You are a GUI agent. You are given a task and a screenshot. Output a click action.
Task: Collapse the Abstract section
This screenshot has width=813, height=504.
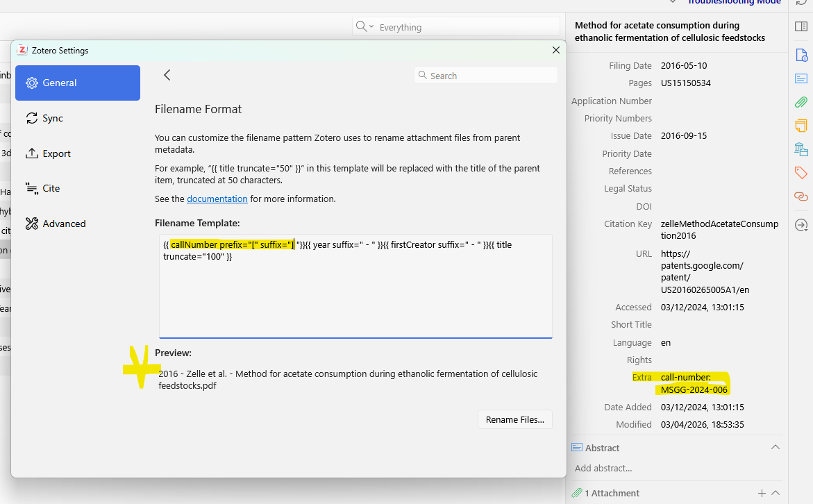point(775,448)
